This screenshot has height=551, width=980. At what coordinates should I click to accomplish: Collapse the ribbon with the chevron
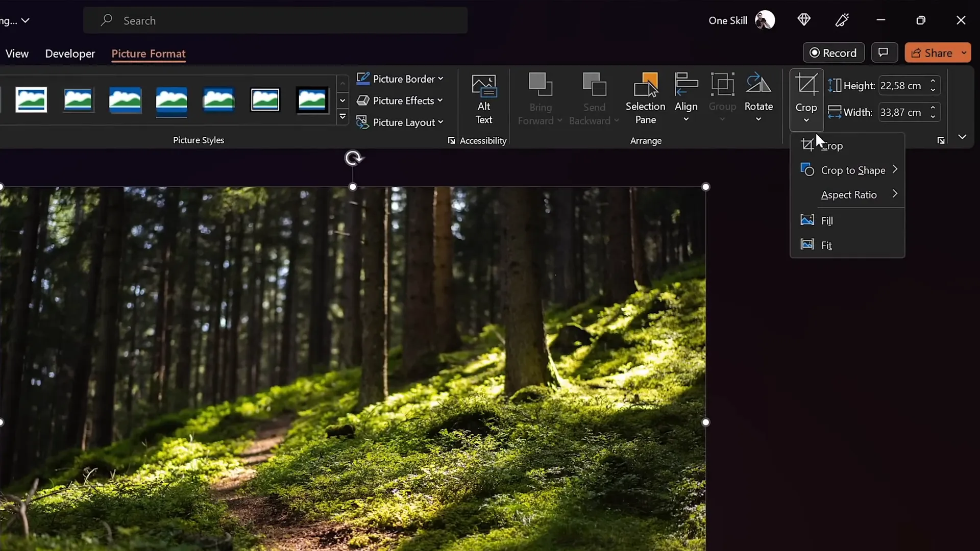962,137
